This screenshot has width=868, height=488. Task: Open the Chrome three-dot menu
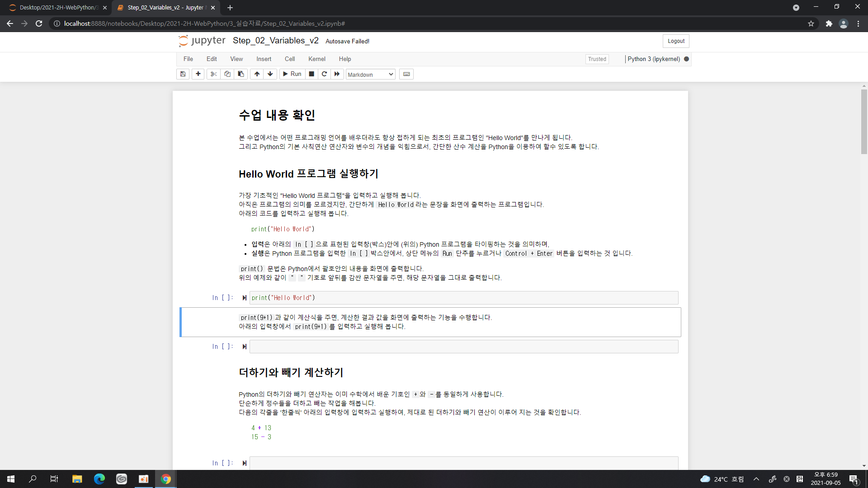(x=858, y=23)
